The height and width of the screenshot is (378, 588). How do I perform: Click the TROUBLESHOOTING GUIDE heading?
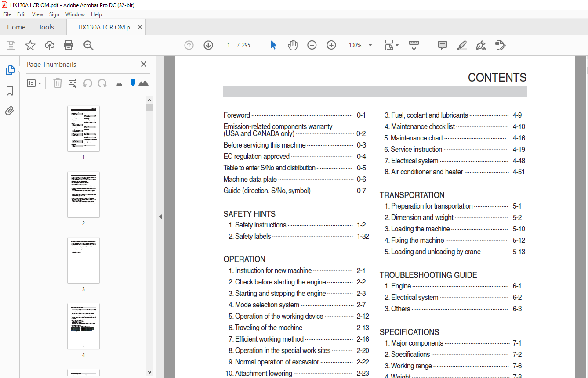(428, 275)
